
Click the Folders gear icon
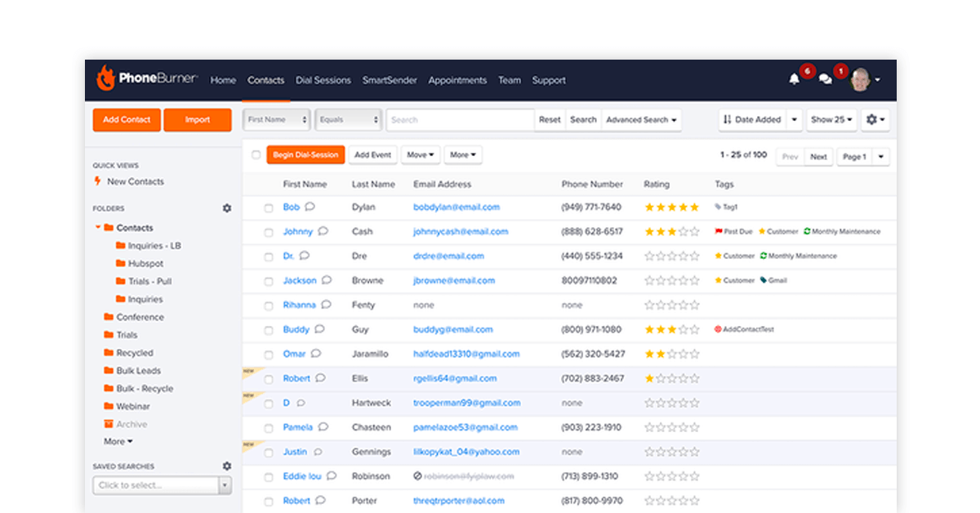(x=227, y=208)
